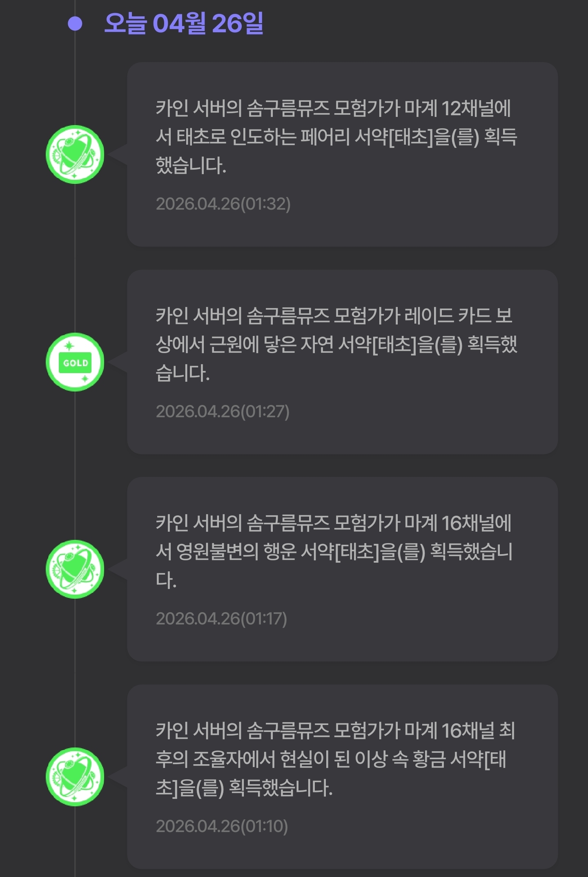Click the purple timeline dot by today's date
The height and width of the screenshot is (877, 588).
pos(75,24)
